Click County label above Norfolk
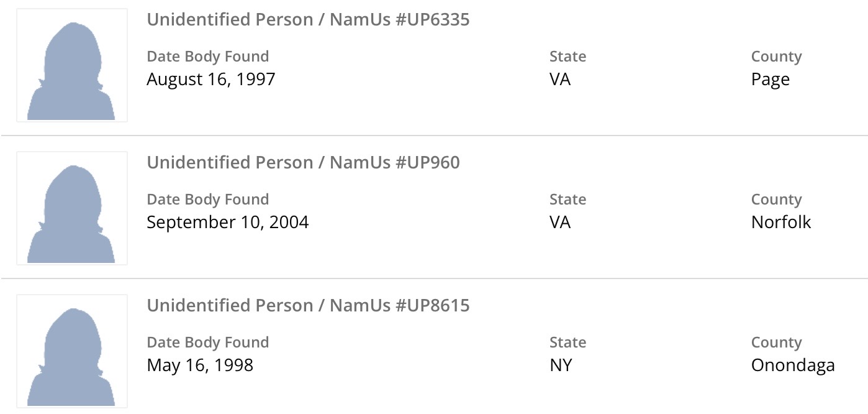Viewport: 868px width, 414px height. coord(776,200)
